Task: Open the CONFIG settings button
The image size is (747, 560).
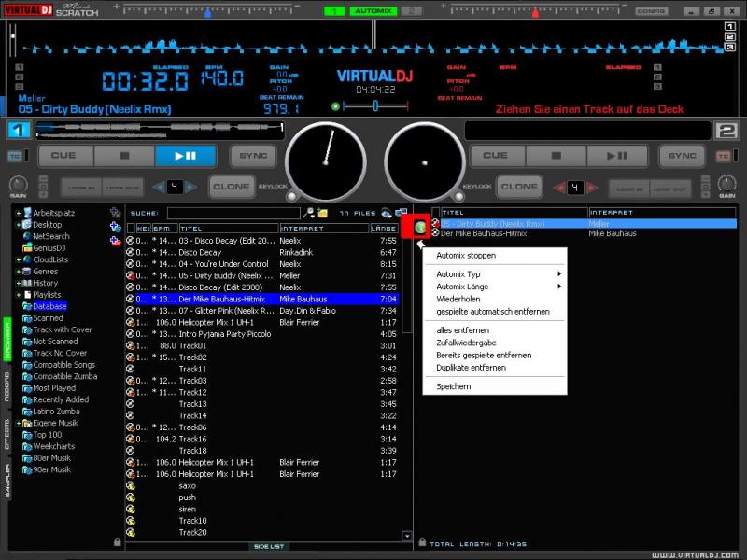Action: click(651, 11)
